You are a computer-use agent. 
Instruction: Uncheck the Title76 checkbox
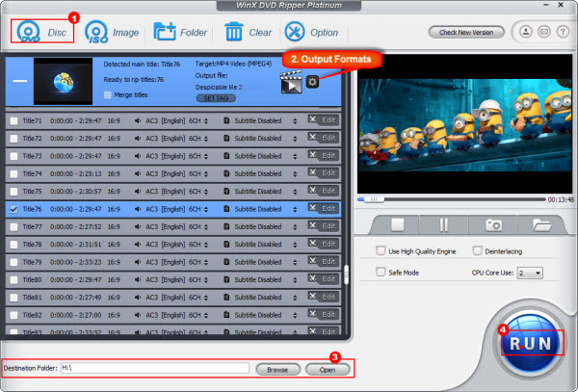click(13, 209)
